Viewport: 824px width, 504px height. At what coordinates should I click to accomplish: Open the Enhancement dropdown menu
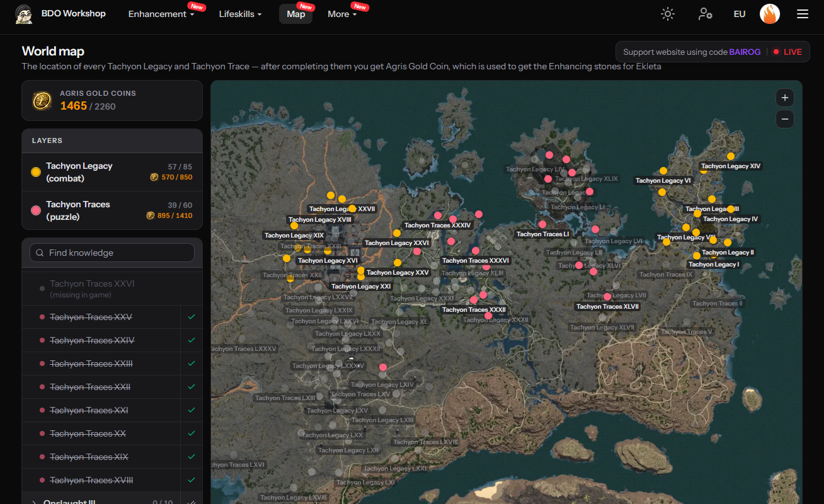click(x=161, y=14)
